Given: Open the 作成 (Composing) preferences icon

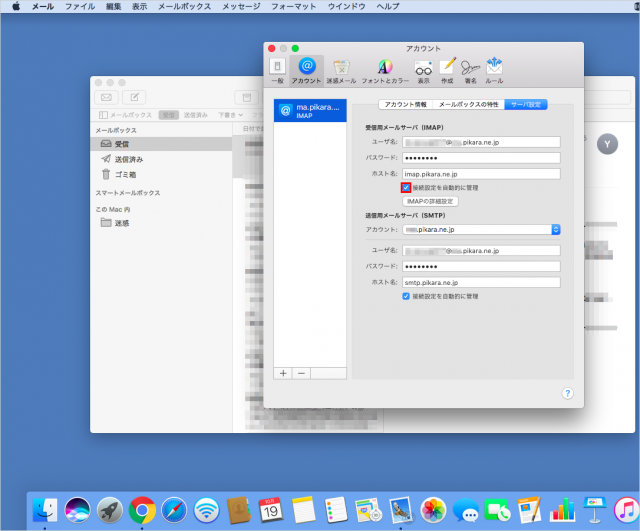Looking at the screenshot, I should [447, 69].
